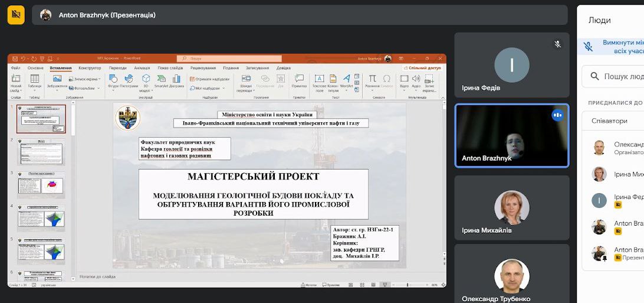The height and width of the screenshot is (303, 644).
Task: Click the Отримати надбудови button
Action: point(210,79)
